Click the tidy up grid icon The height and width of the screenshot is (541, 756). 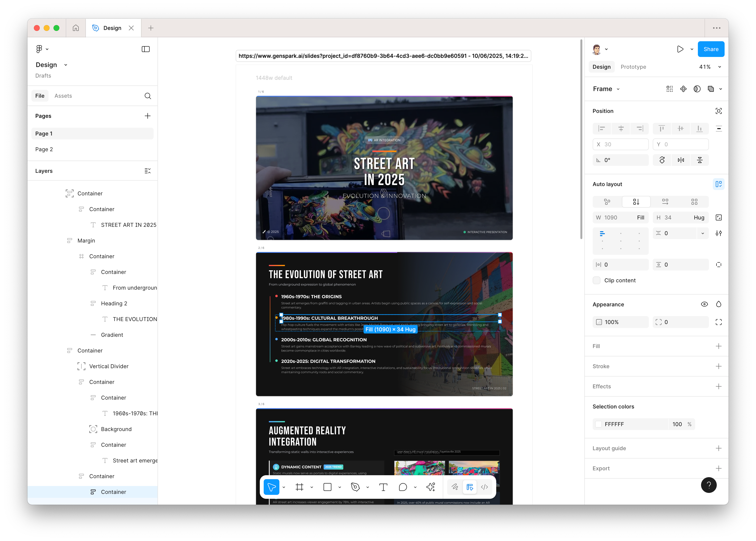tap(670, 89)
